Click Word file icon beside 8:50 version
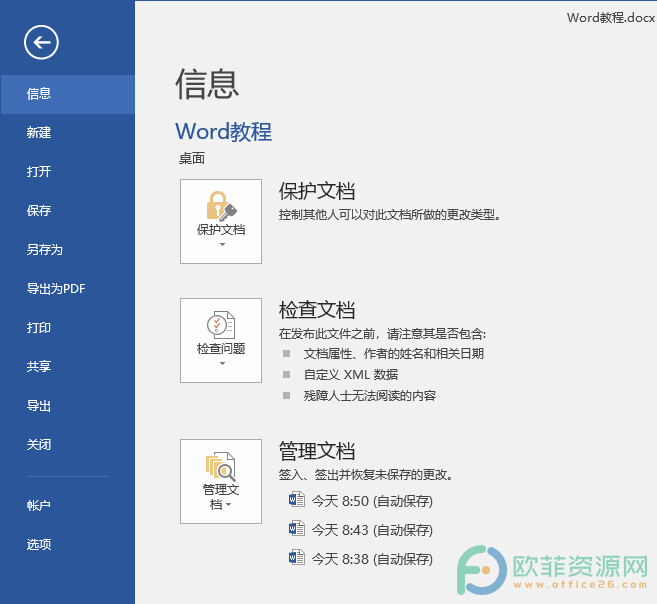Image resolution: width=657 pixels, height=604 pixels. point(297,499)
